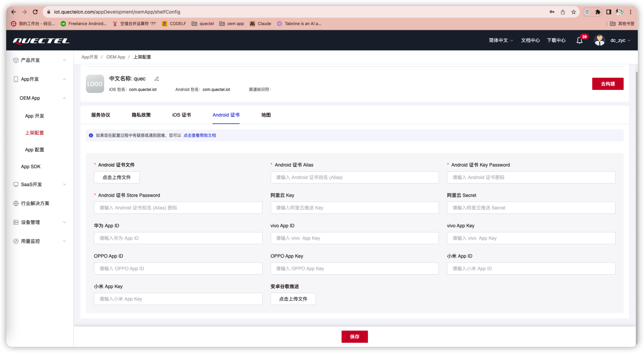Open the Freelance Android bookmark
The image size is (644, 353).
click(83, 24)
